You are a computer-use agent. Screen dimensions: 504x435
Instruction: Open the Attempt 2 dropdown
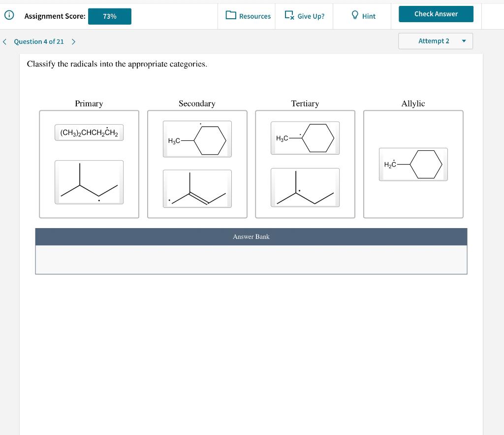point(435,41)
